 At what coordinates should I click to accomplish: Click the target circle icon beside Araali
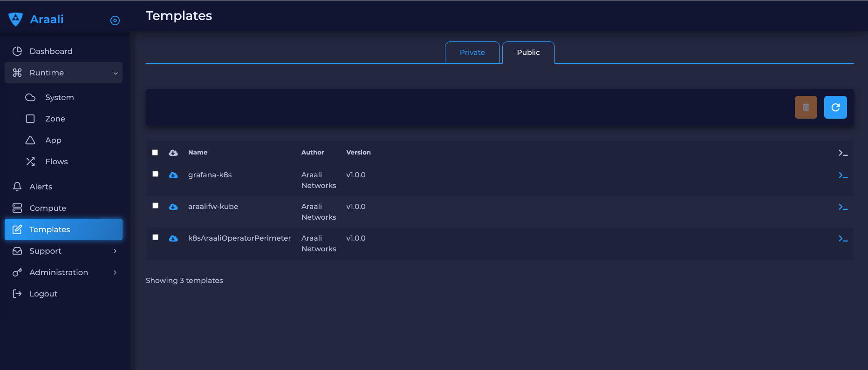point(115,20)
